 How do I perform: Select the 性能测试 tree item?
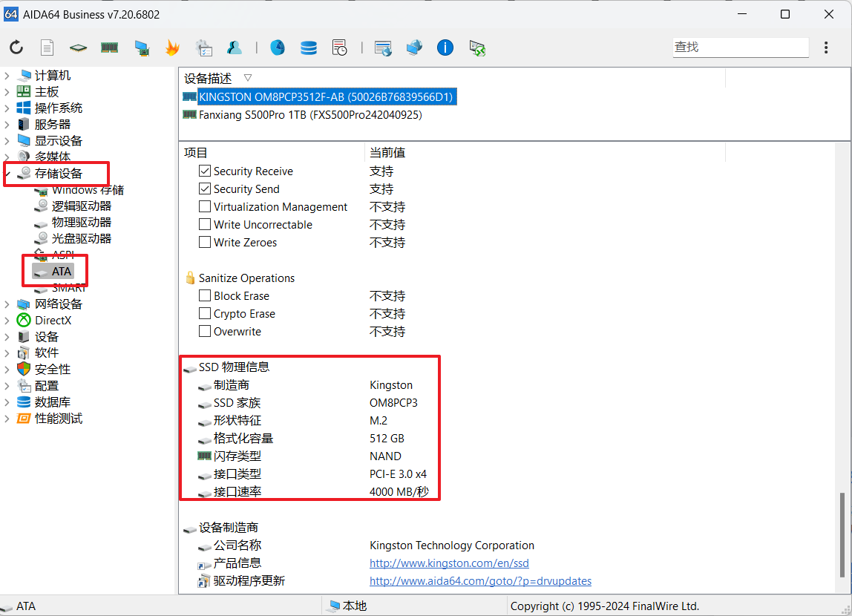[x=58, y=419]
